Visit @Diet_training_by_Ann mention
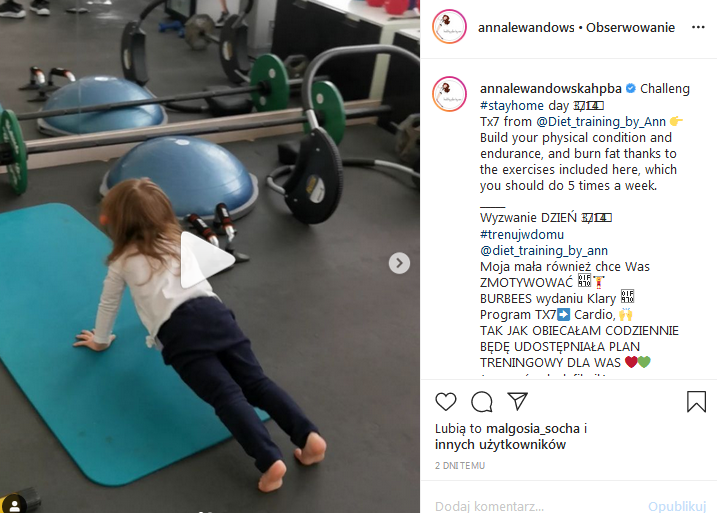Viewport: 717px width, 513px height. click(x=601, y=122)
